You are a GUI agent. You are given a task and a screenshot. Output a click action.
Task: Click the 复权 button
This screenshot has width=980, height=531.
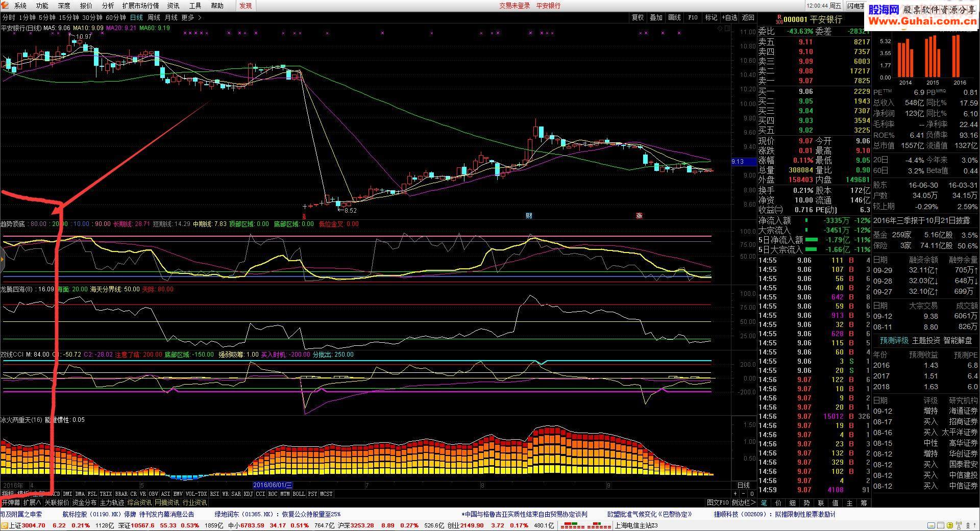(x=638, y=17)
